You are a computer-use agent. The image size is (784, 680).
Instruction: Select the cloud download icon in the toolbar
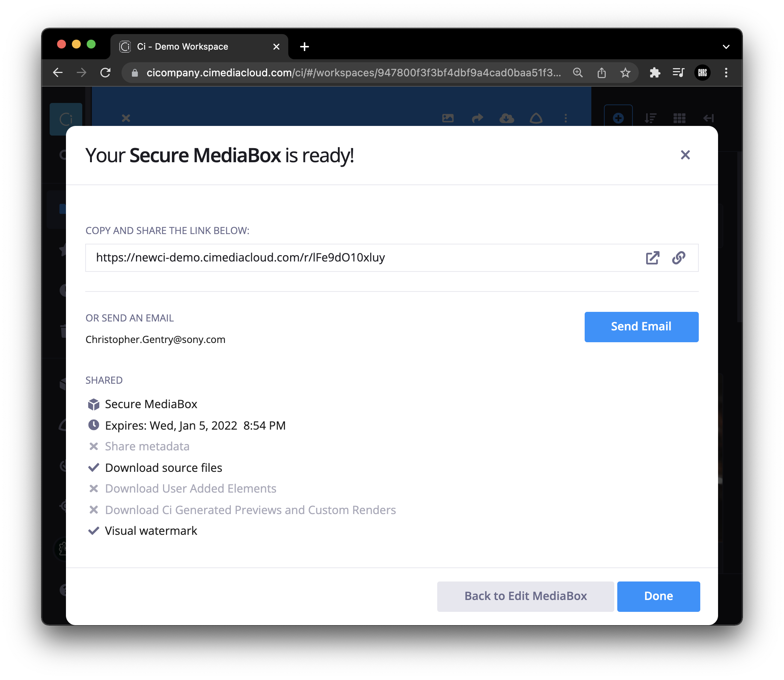pos(506,119)
